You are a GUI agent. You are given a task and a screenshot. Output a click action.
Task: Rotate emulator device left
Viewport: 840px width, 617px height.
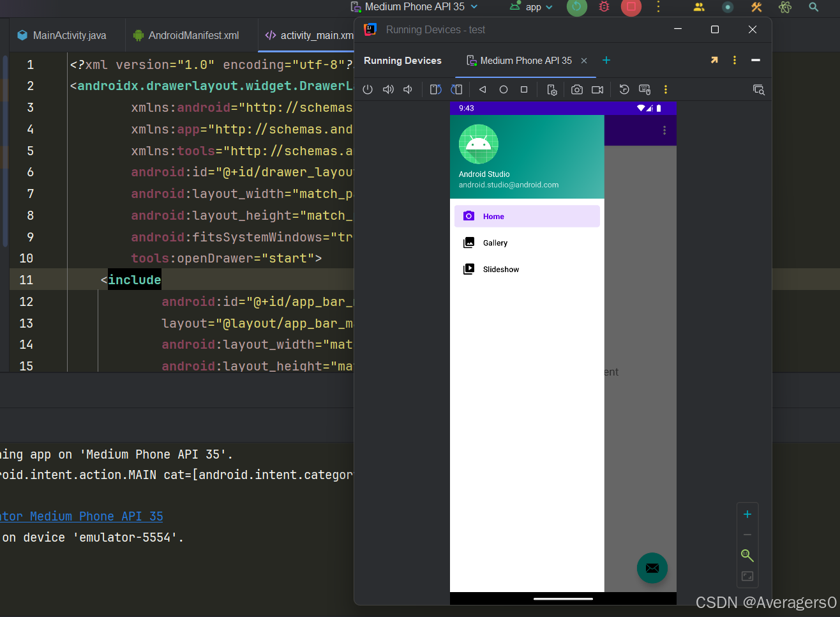436,89
